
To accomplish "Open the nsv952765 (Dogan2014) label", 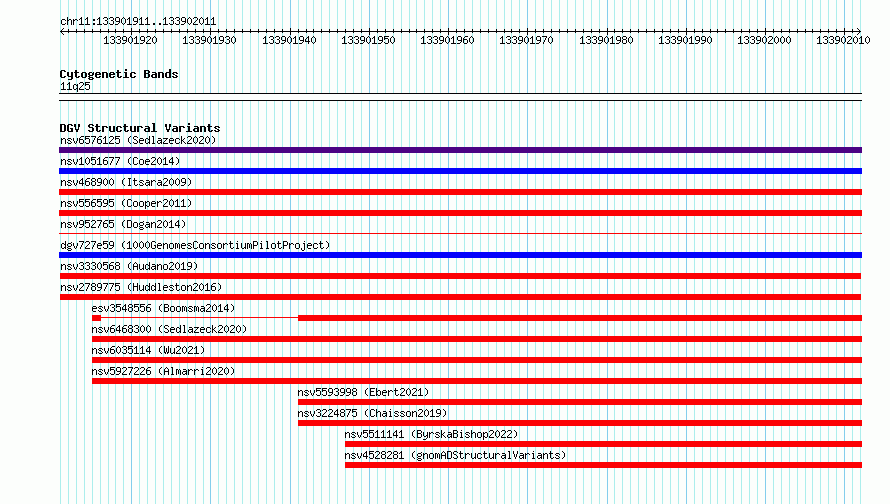I will pos(123,224).
